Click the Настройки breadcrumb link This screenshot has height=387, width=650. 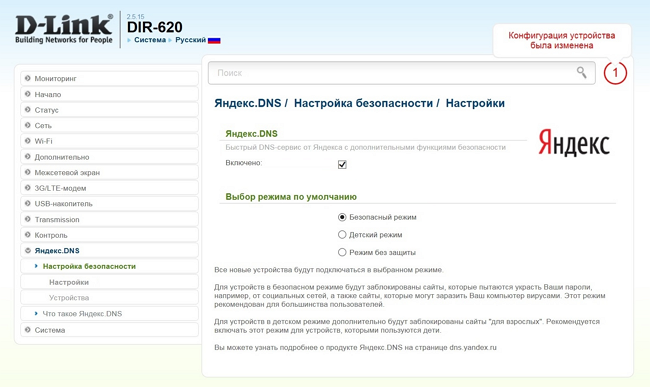click(x=475, y=103)
